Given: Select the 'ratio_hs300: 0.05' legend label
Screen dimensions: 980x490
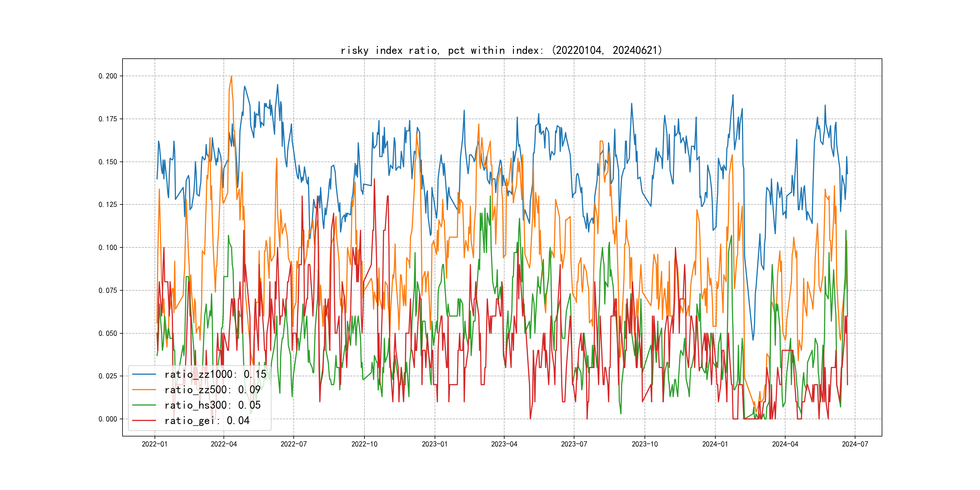Looking at the screenshot, I should pyautogui.click(x=212, y=405).
